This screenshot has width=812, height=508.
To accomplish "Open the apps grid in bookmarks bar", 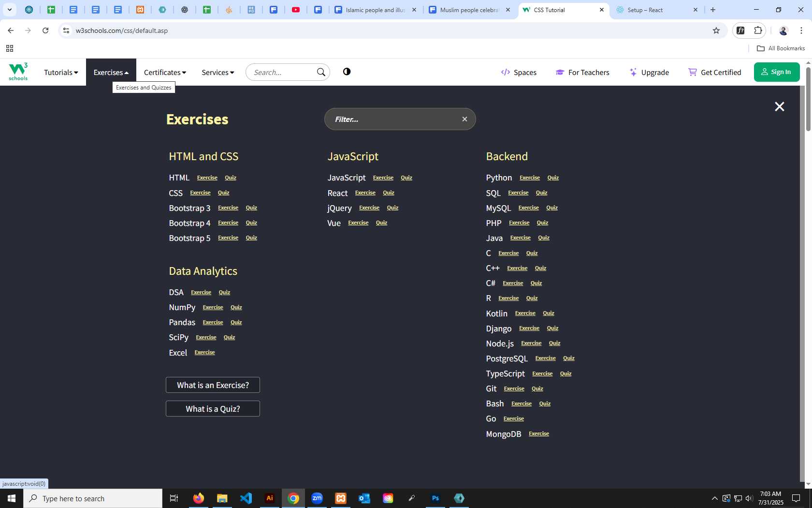I will click(10, 48).
